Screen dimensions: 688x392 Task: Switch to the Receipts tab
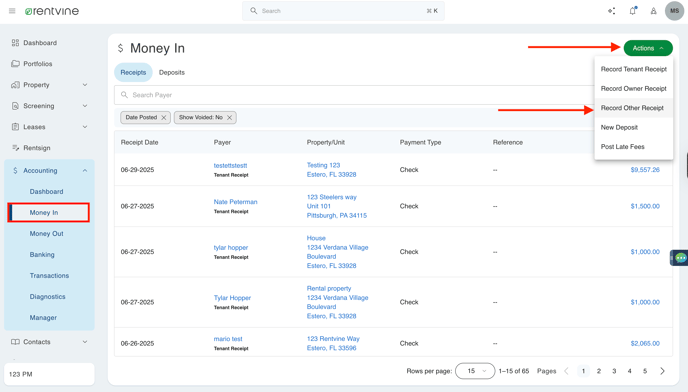coord(133,72)
